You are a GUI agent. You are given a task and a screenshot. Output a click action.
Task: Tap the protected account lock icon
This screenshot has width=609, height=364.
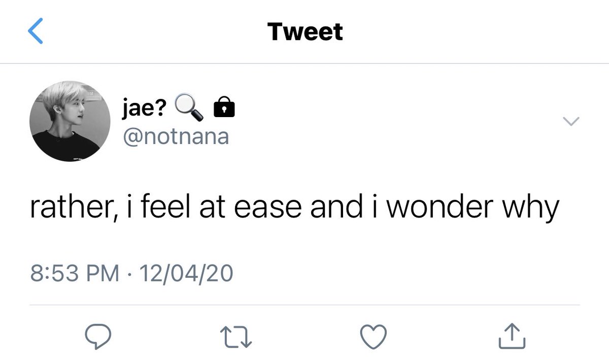[x=224, y=108]
